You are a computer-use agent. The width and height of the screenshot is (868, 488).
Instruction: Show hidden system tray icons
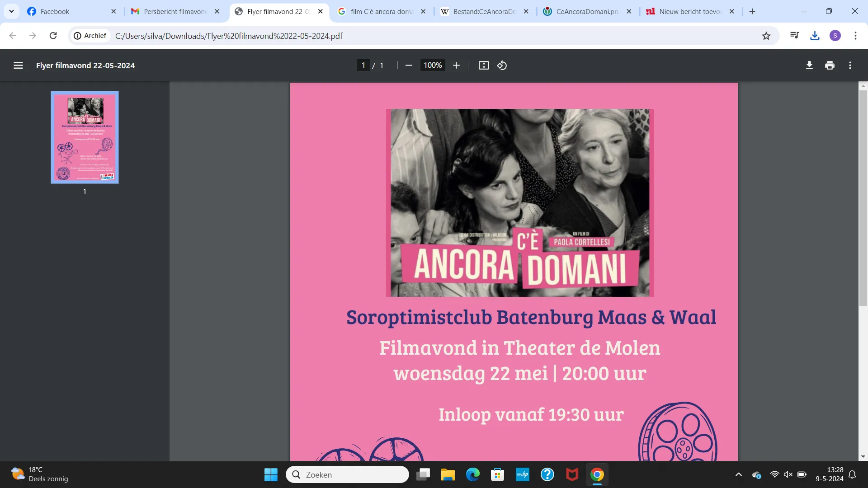pos(739,474)
